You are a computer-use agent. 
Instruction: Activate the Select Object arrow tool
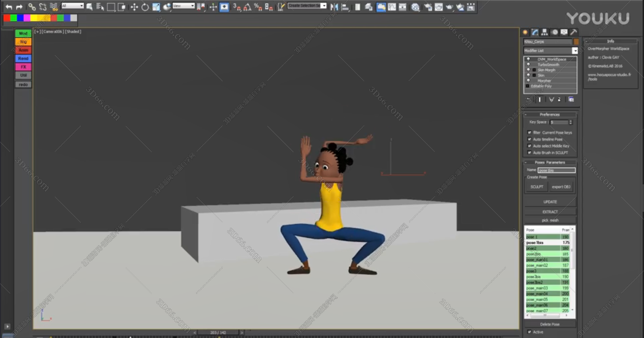click(90, 7)
